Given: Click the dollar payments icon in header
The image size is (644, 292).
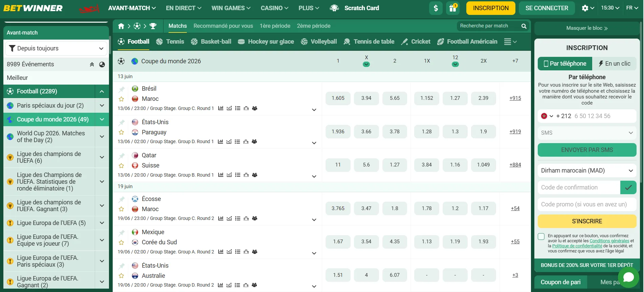Looking at the screenshot, I should [436, 8].
